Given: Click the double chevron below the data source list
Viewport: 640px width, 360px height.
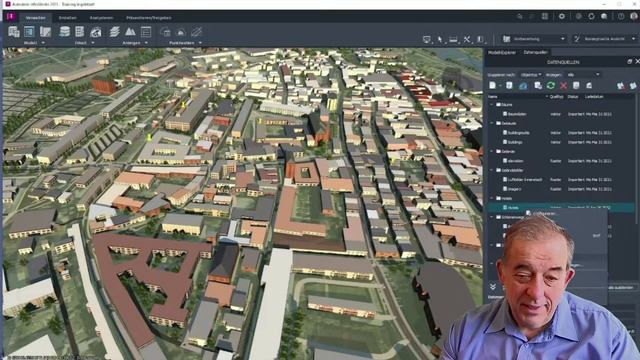Looking at the screenshot, I should pyautogui.click(x=493, y=287).
